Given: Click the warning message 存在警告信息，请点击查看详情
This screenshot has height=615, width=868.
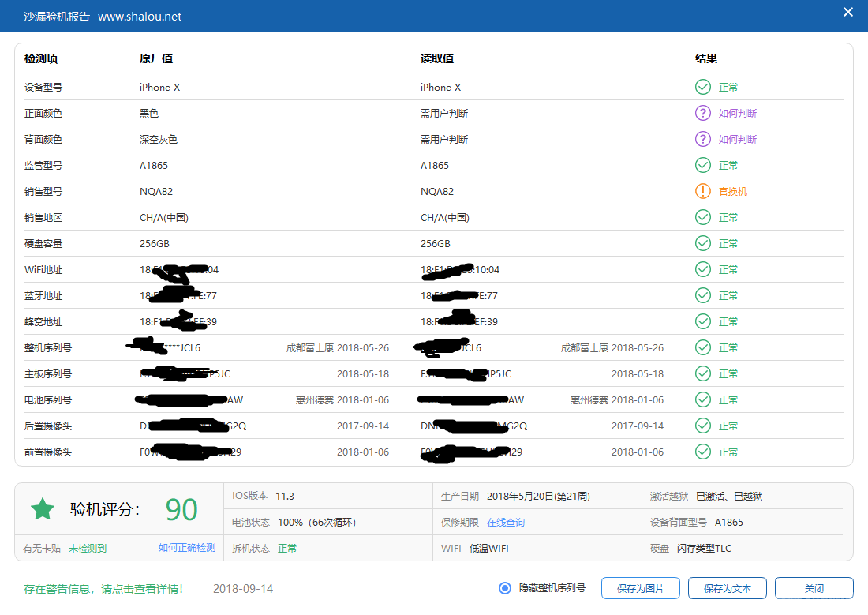Looking at the screenshot, I should (103, 589).
